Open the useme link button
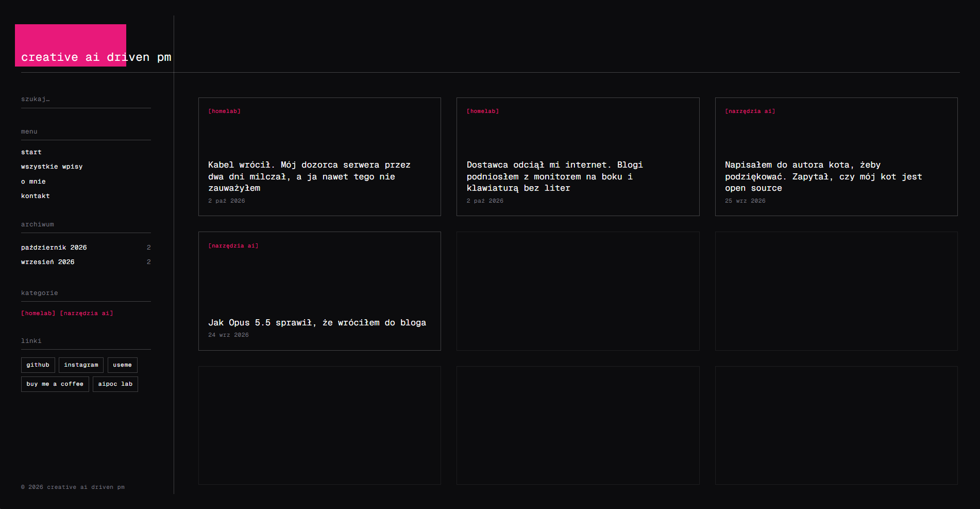Viewport: 980px width, 509px height. [x=123, y=365]
